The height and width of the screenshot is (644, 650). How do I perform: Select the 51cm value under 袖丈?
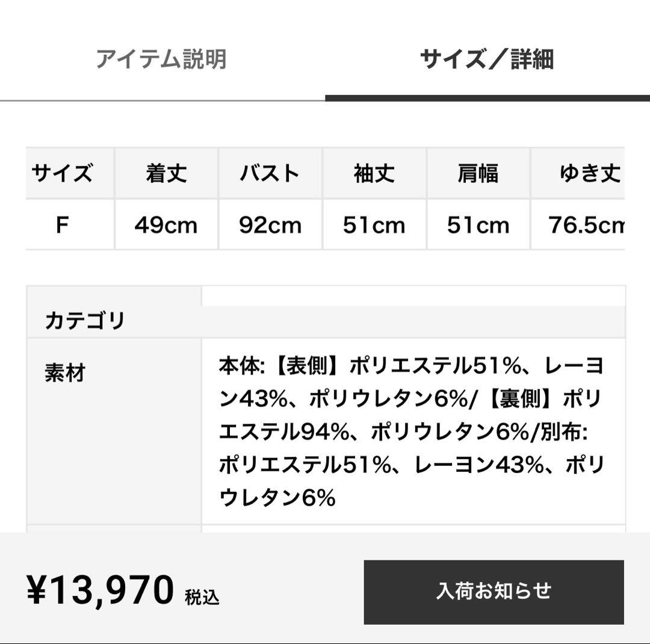pos(374,225)
